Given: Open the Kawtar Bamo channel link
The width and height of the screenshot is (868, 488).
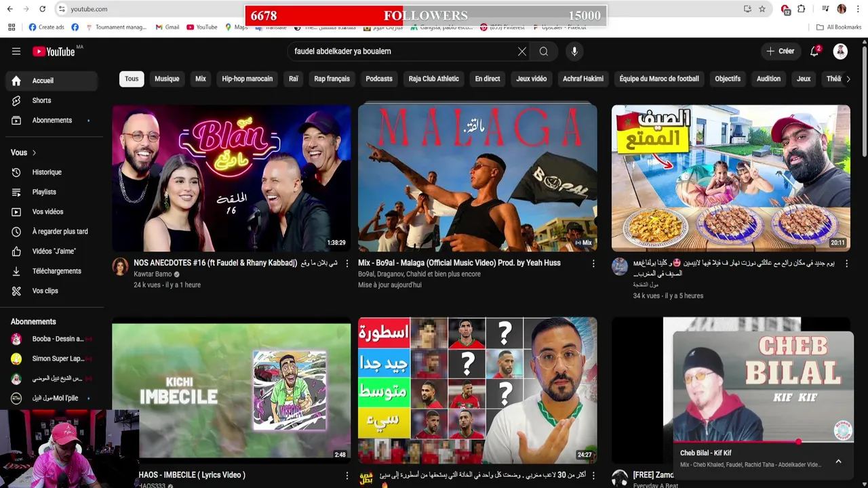Looking at the screenshot, I should click(x=153, y=274).
